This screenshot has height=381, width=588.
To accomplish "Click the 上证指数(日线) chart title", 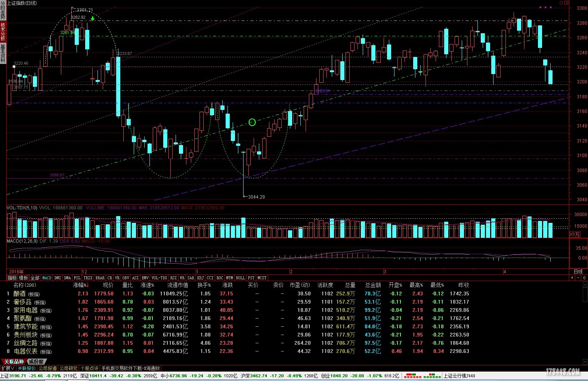I will pyautogui.click(x=22, y=3).
